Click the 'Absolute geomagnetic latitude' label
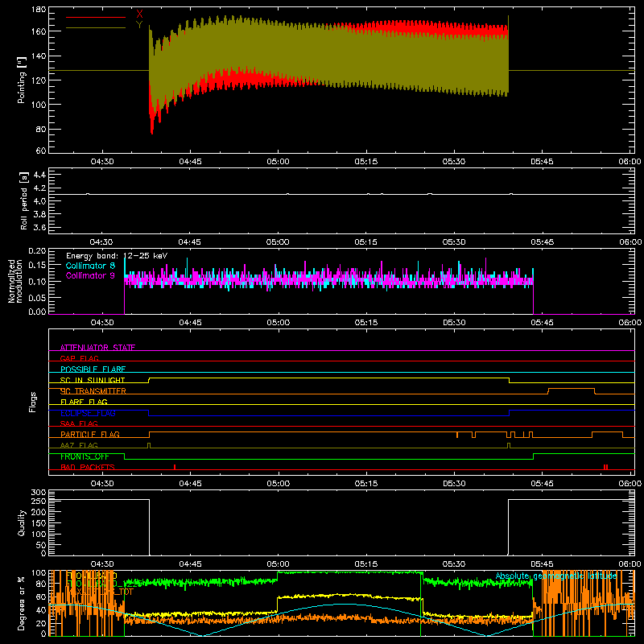The height and width of the screenshot is (644, 644). [x=556, y=576]
